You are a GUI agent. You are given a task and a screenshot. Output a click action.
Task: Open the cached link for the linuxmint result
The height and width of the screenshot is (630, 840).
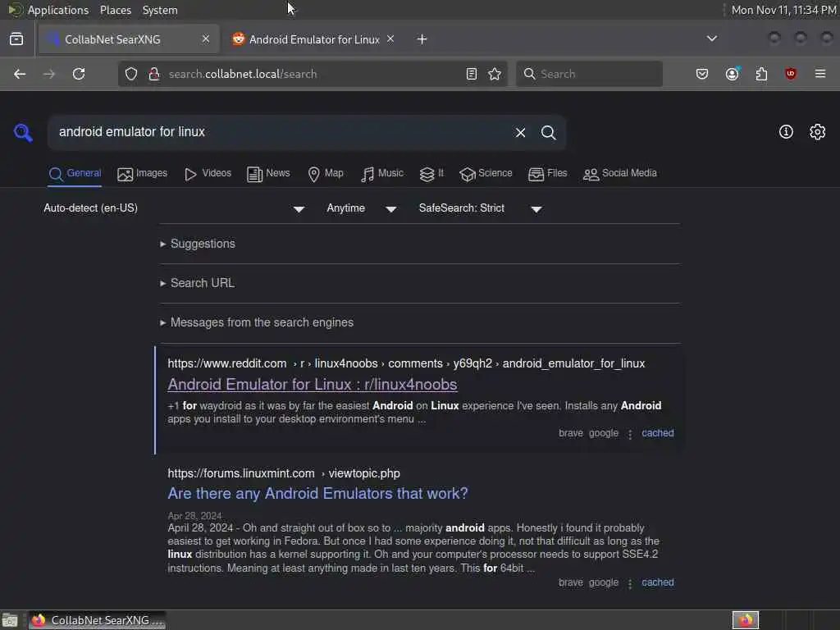pos(658,582)
